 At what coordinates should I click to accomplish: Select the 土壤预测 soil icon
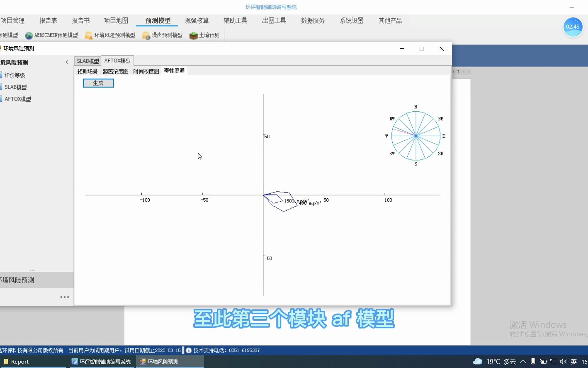(x=204, y=35)
